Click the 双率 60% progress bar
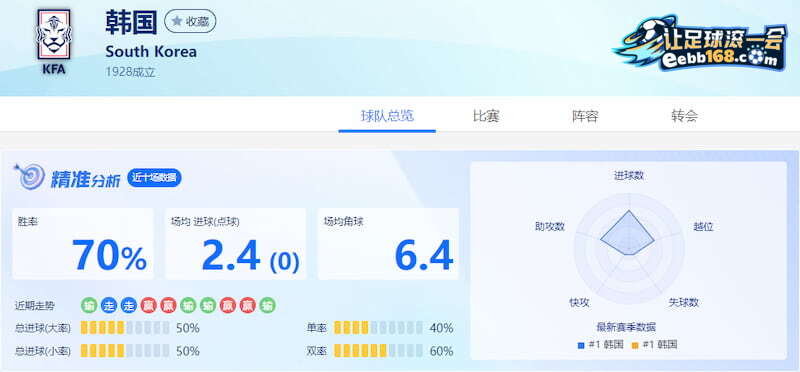The height and width of the screenshot is (372, 800). point(378,351)
